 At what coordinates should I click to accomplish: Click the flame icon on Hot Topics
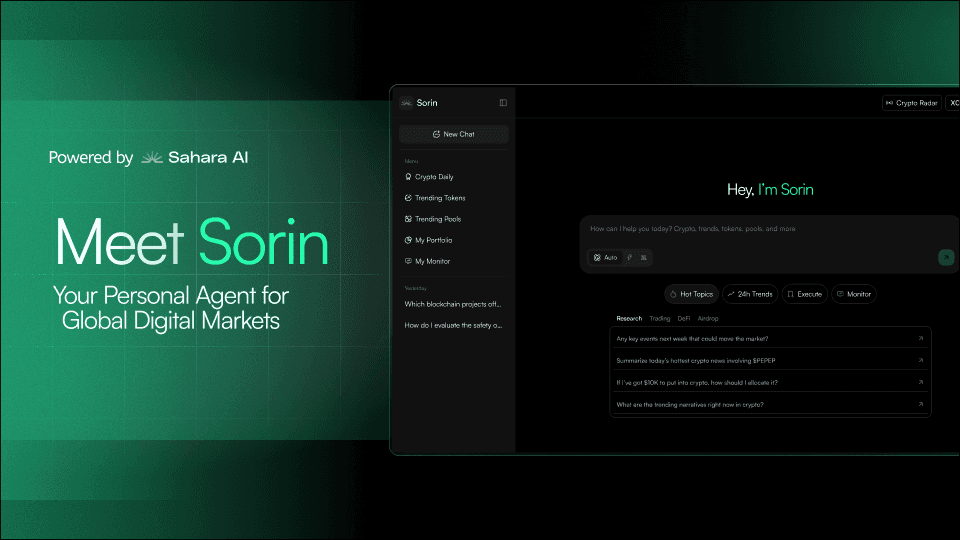coord(673,294)
